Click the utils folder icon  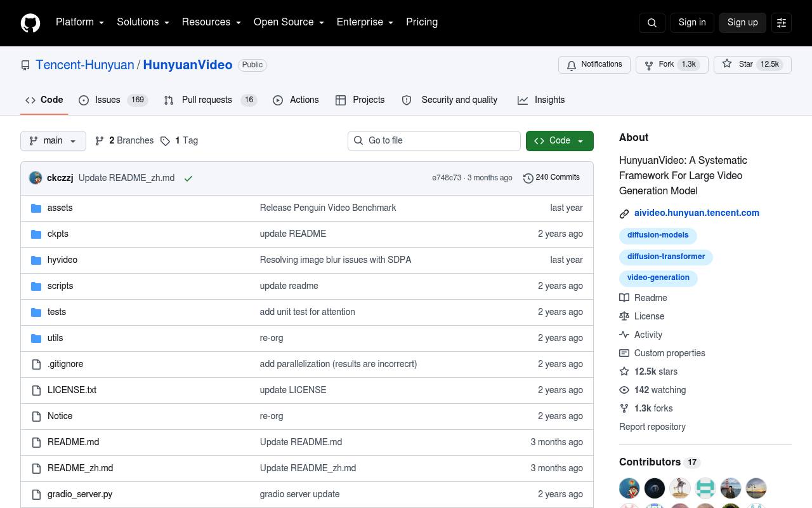pyautogui.click(x=36, y=338)
